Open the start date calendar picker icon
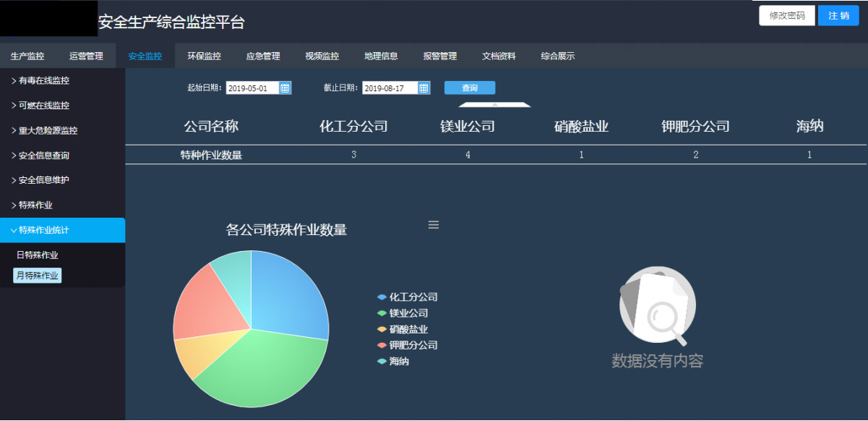This screenshot has height=421, width=868. point(285,88)
